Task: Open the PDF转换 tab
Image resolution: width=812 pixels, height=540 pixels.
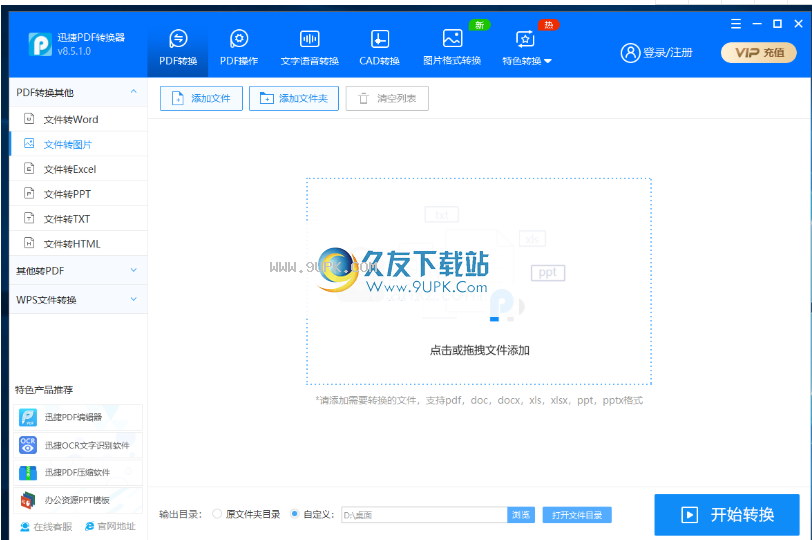Action: pos(178,48)
